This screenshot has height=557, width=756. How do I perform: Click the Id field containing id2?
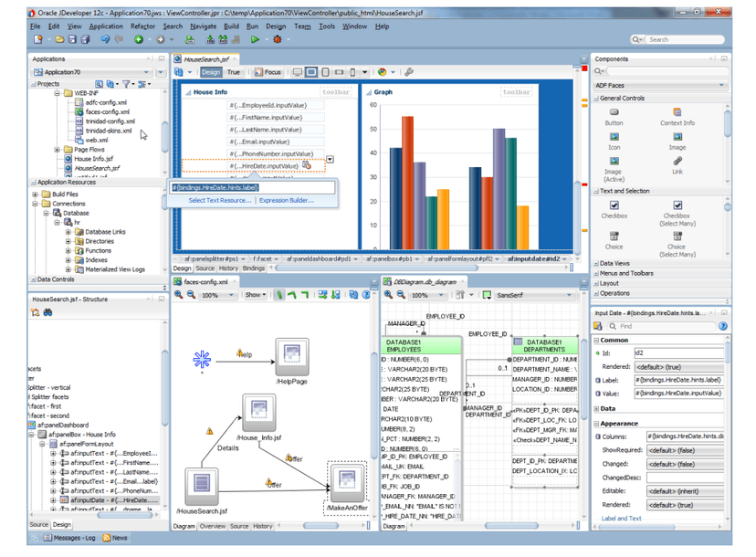(x=678, y=353)
